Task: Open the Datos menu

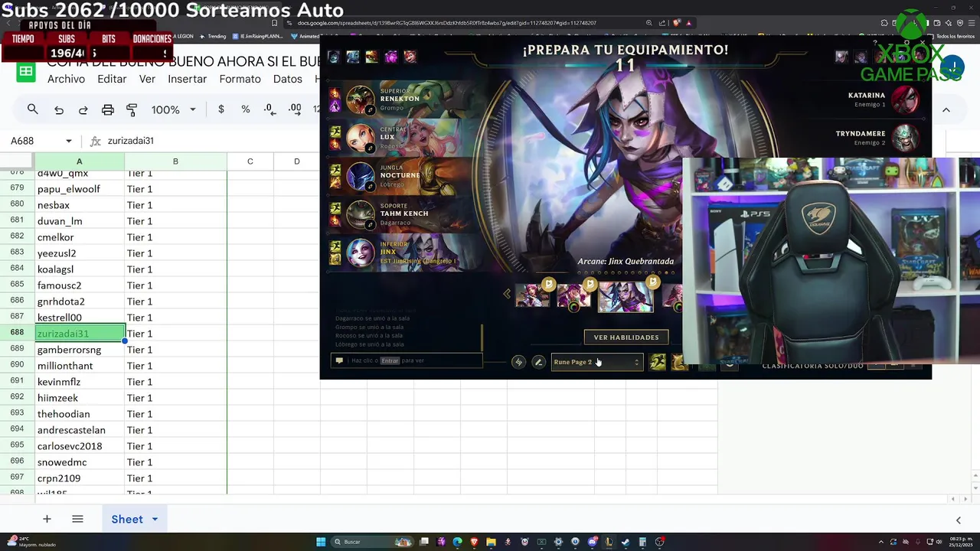Action: 288,79
